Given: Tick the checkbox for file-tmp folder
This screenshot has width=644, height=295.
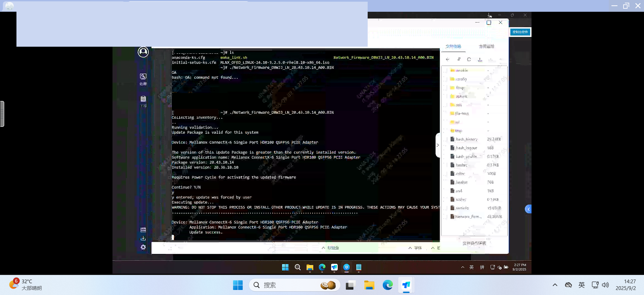Looking at the screenshot, I should 446,114.
